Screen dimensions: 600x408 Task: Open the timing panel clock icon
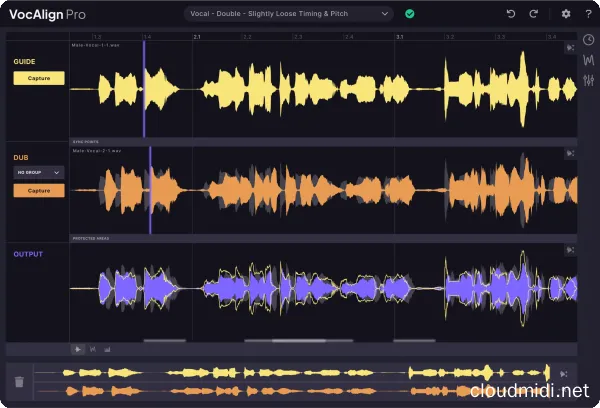(589, 39)
